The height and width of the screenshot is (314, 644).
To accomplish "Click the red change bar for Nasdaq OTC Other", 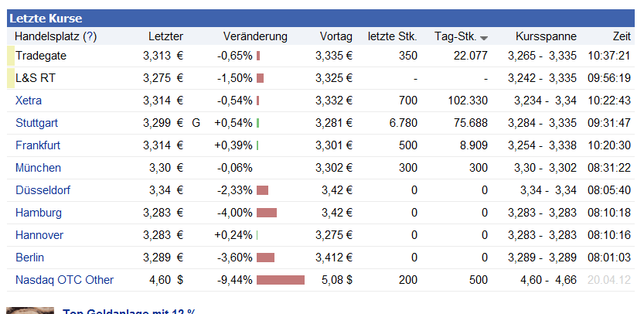I will [280, 280].
